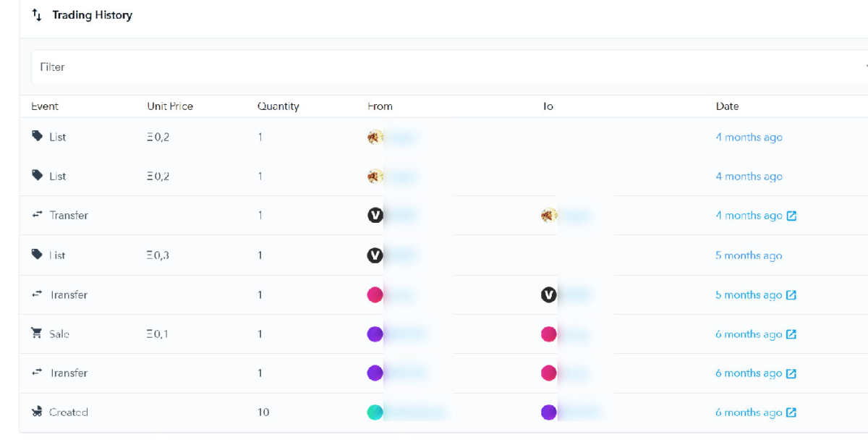Click the Date column header
This screenshot has width=868, height=445.
pyautogui.click(x=727, y=106)
